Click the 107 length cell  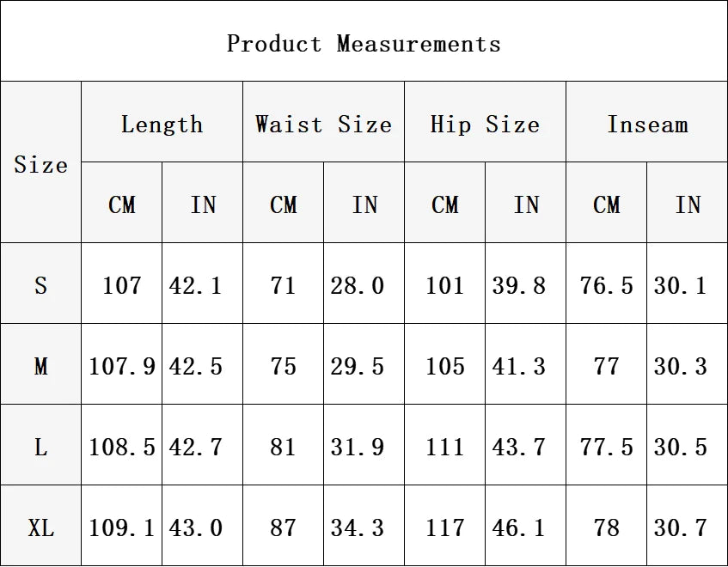click(122, 284)
